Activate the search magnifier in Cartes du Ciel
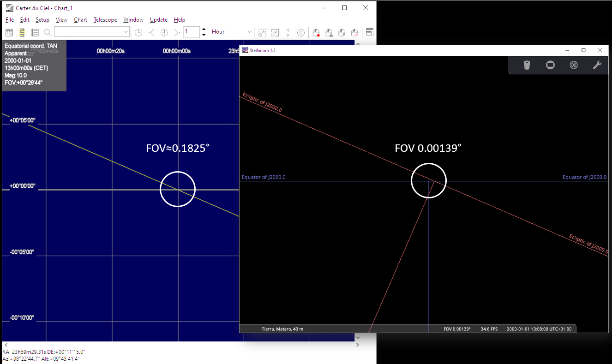 tap(47, 32)
